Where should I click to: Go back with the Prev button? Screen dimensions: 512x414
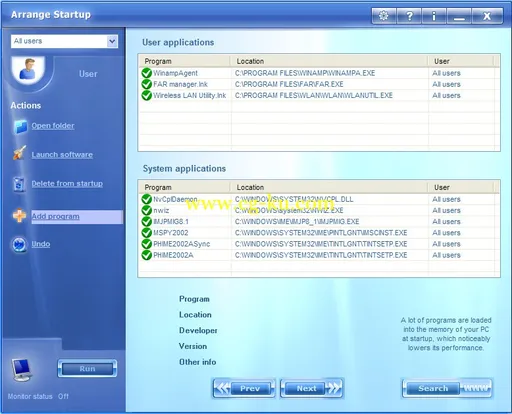click(244, 388)
